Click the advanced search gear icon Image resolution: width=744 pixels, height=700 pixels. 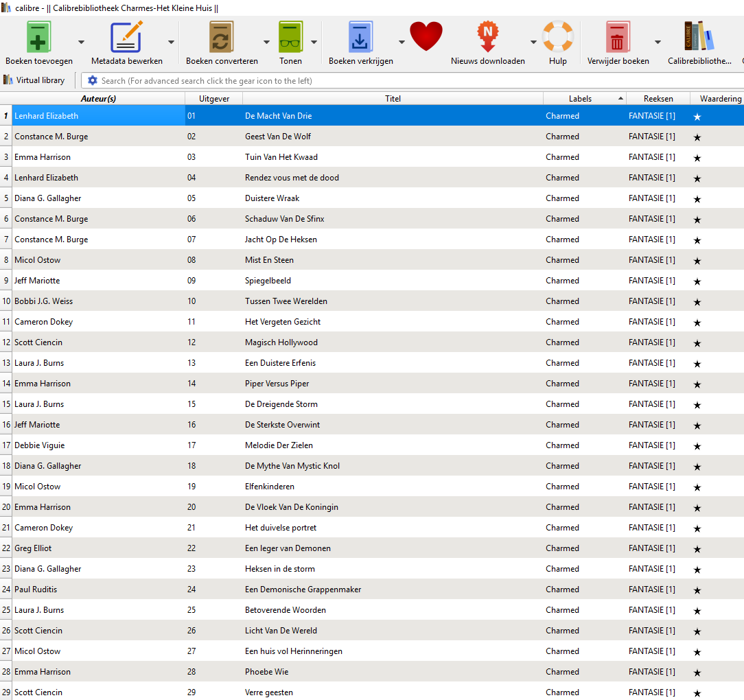point(93,81)
